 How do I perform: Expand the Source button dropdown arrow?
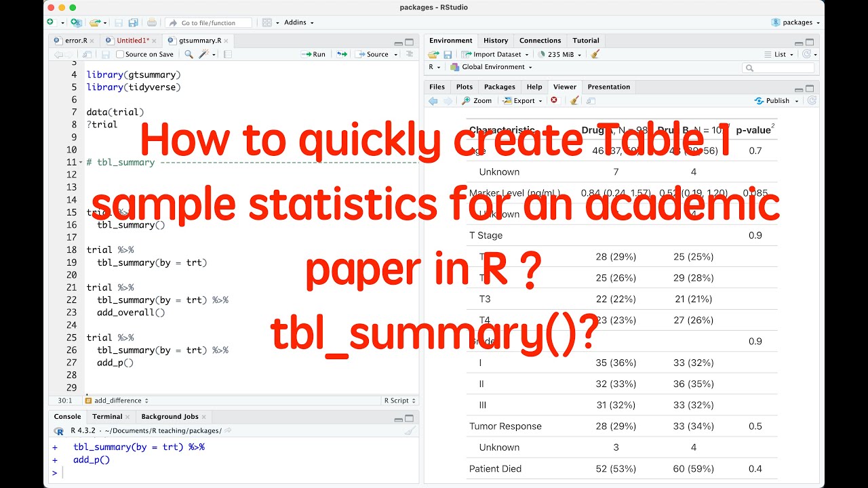click(395, 54)
